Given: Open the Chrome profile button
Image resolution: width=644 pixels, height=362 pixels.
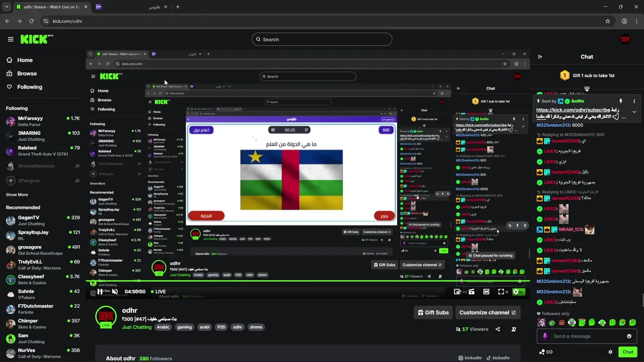Looking at the screenshot, I should [x=624, y=21].
